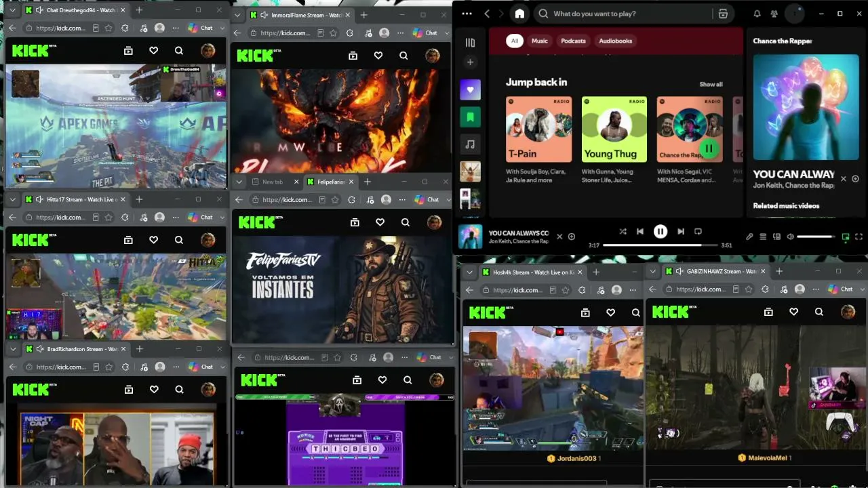Click Kick heart icon in Hosh4k window
Image resolution: width=868 pixels, height=488 pixels.
pyautogui.click(x=610, y=312)
